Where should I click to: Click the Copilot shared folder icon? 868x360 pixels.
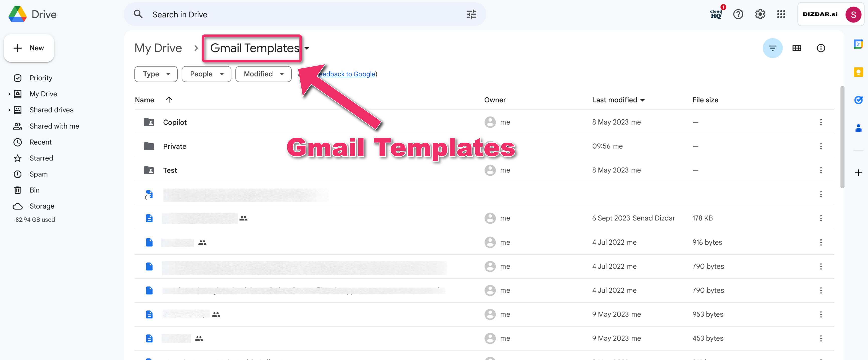(x=149, y=122)
